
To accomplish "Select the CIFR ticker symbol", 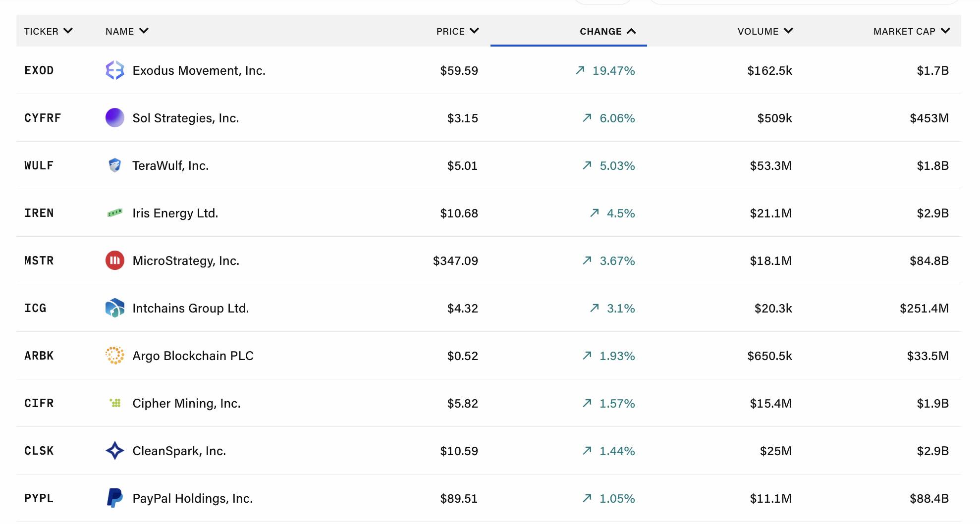I will coord(39,403).
